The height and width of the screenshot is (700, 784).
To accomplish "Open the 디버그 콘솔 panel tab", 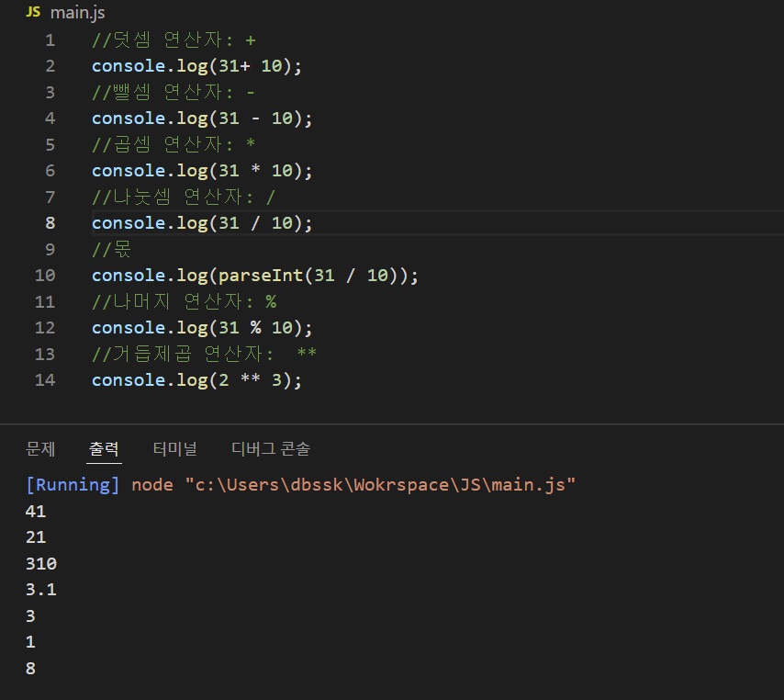I will [x=271, y=448].
